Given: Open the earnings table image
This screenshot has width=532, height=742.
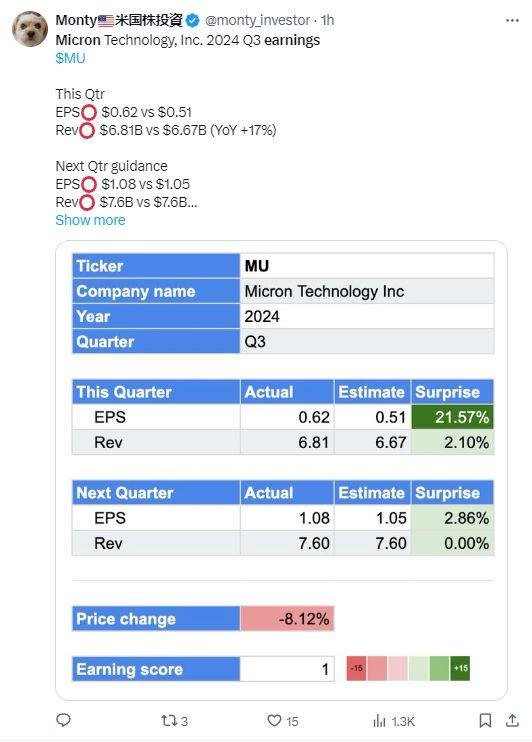Looking at the screenshot, I should [x=282, y=470].
